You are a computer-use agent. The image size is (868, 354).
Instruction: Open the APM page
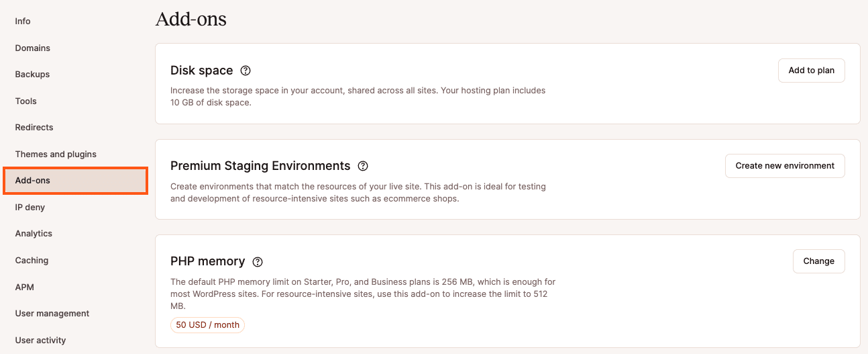[25, 287]
